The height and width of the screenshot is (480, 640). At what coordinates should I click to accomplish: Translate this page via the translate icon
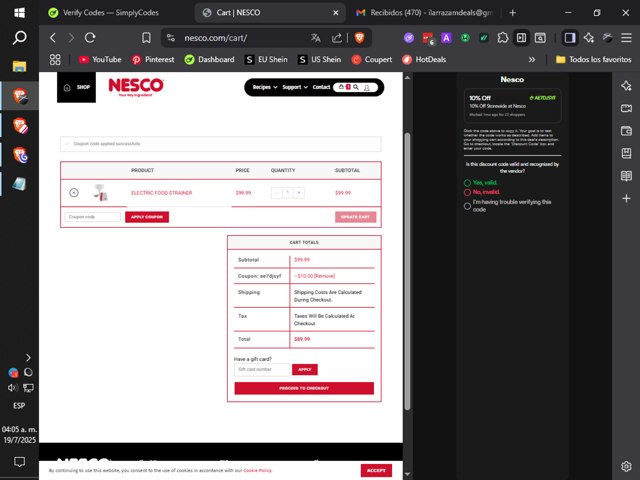pos(316,38)
